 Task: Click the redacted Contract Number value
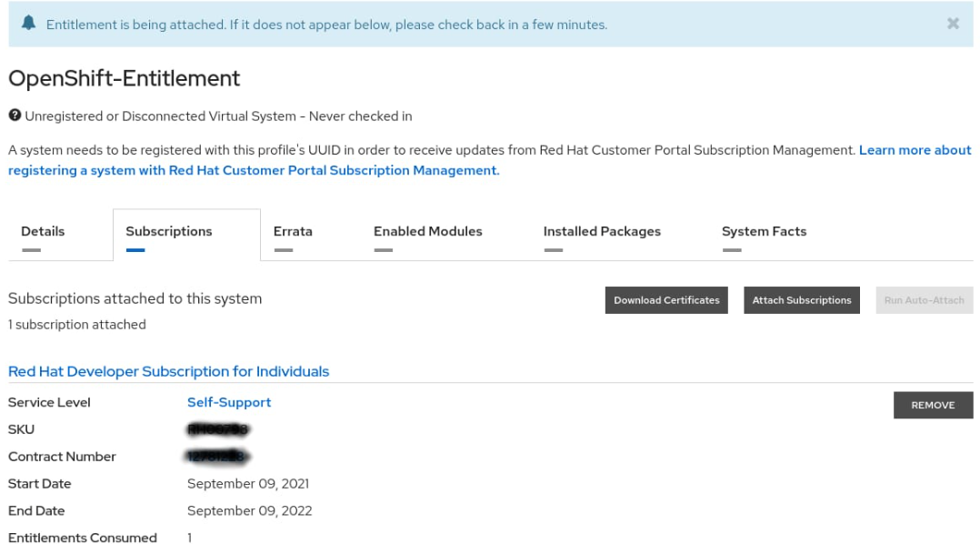(218, 457)
